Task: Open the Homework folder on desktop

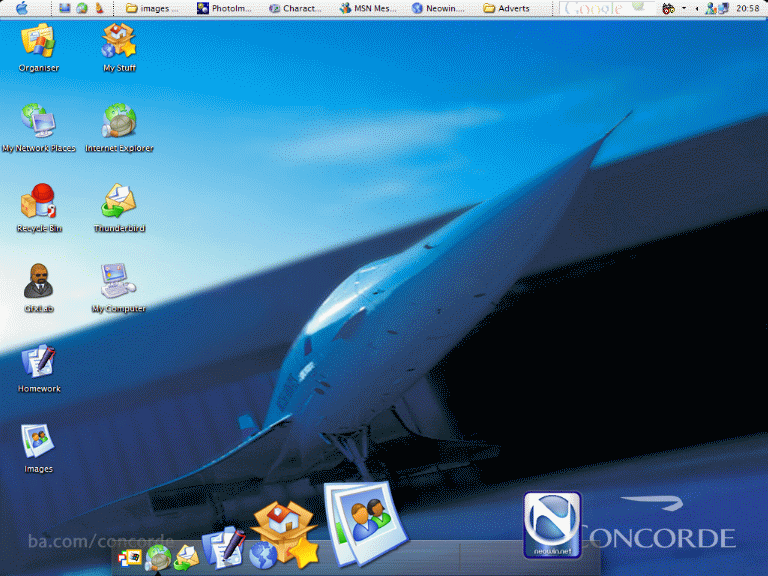Action: pyautogui.click(x=39, y=368)
